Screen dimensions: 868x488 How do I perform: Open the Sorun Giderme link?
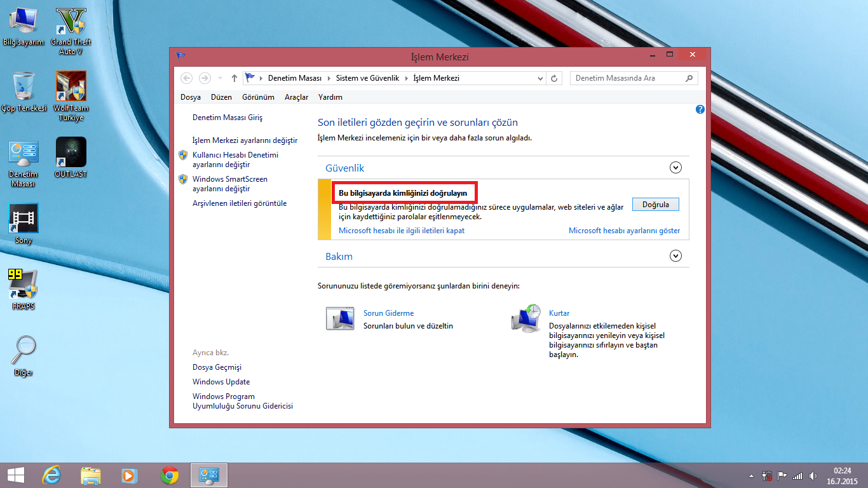[x=388, y=313]
